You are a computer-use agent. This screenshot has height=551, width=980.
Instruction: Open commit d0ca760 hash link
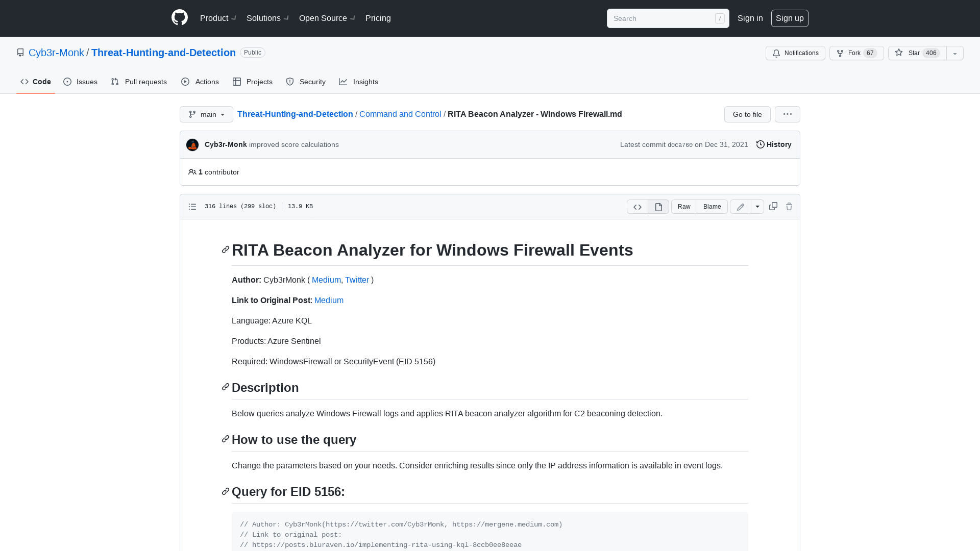[x=680, y=145]
